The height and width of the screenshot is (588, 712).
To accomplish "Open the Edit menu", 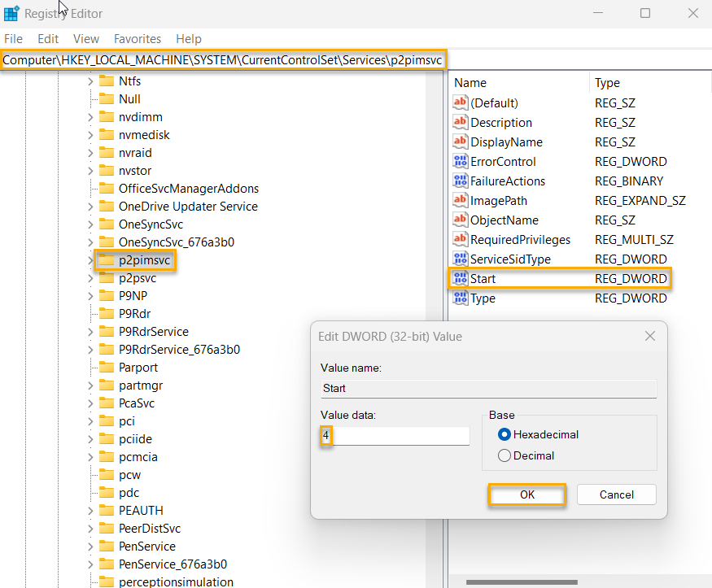I will point(47,38).
